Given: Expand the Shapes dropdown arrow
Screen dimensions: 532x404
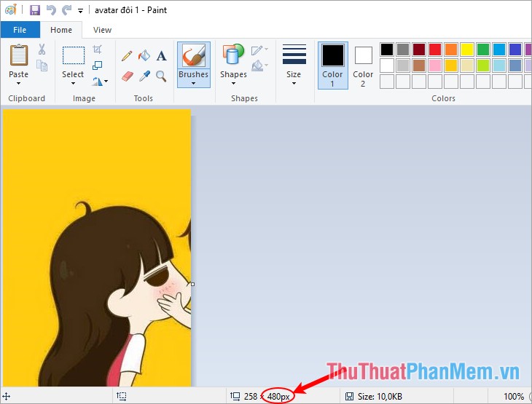Looking at the screenshot, I should 233,83.
